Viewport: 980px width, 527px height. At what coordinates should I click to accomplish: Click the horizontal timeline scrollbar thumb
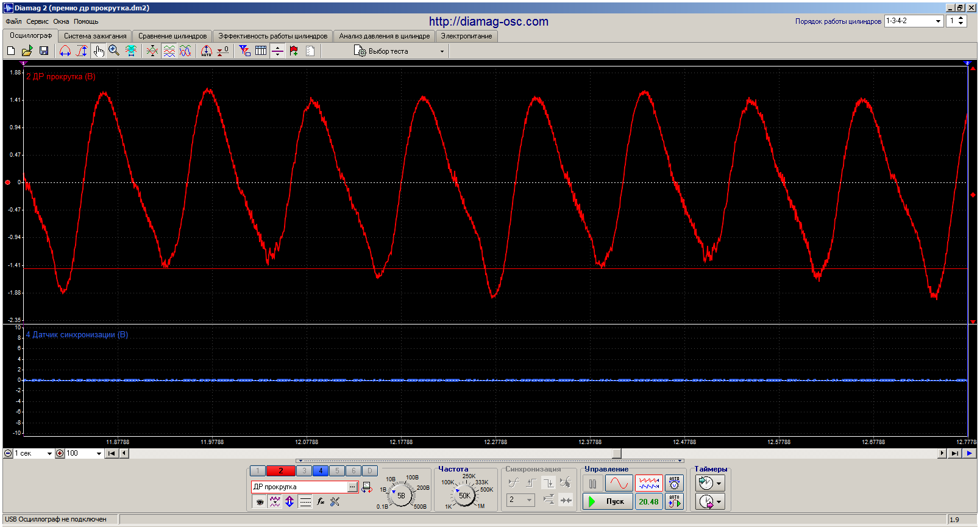pyautogui.click(x=617, y=453)
